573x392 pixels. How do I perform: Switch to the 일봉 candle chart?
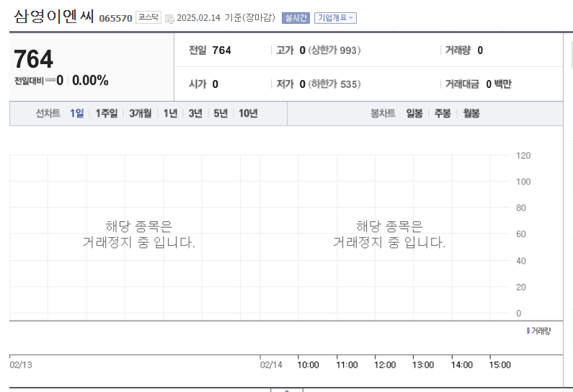414,113
